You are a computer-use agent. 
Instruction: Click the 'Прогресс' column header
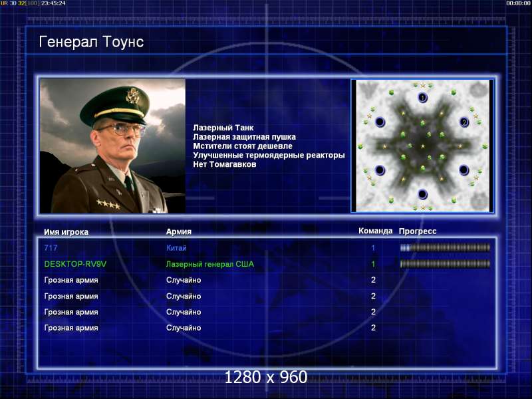(x=418, y=231)
